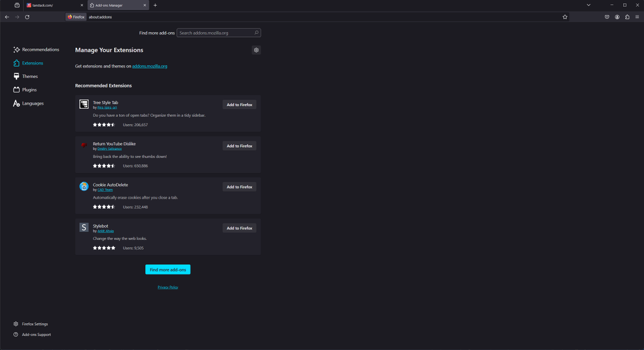Click the Tree Style Tab icon
644x350 pixels.
[x=84, y=104]
